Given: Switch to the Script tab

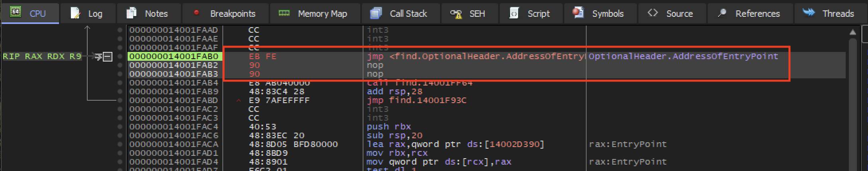Looking at the screenshot, I should [531, 14].
